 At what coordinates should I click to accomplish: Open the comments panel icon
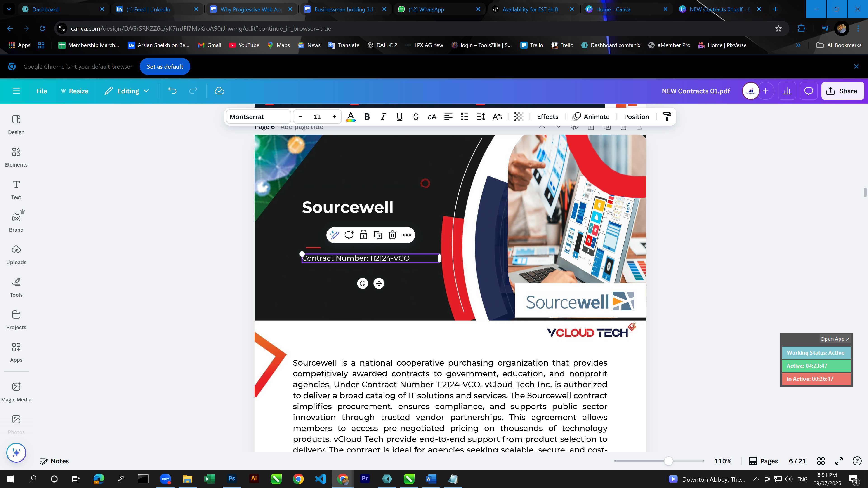point(809,91)
